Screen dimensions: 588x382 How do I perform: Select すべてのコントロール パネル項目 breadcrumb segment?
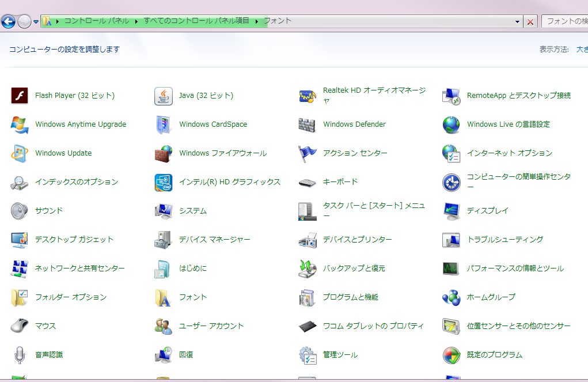click(196, 21)
